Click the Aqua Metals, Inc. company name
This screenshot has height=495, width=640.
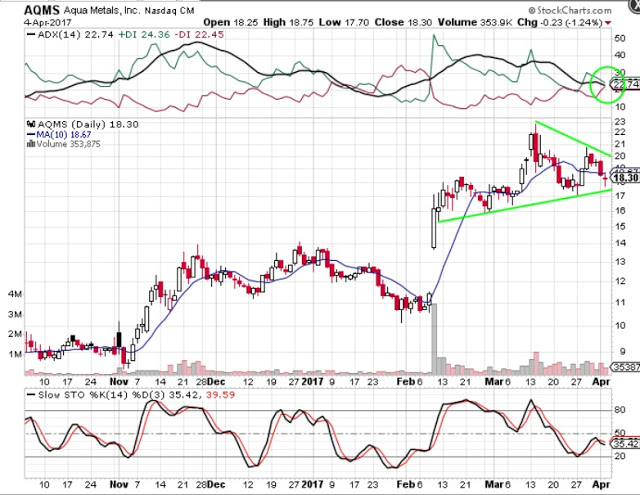point(102,10)
